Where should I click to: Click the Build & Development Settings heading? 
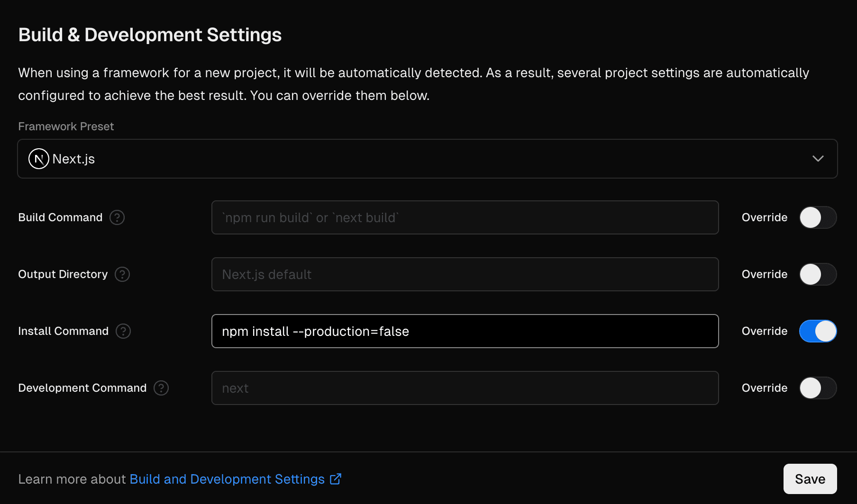(x=150, y=34)
